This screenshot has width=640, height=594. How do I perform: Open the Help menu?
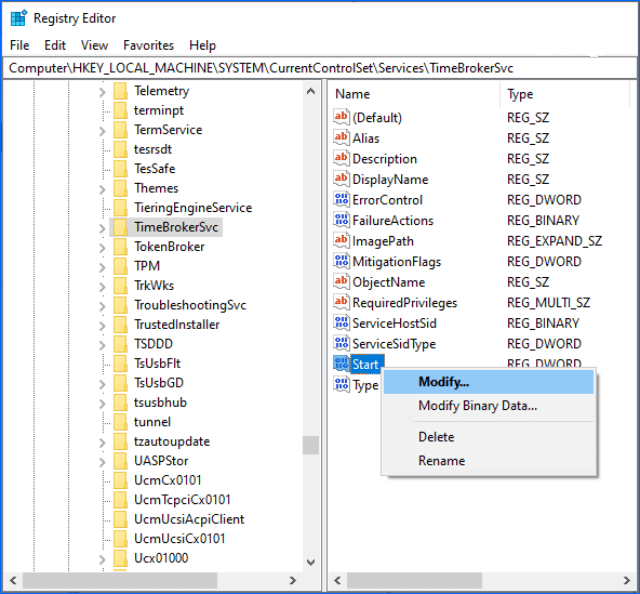(x=202, y=45)
